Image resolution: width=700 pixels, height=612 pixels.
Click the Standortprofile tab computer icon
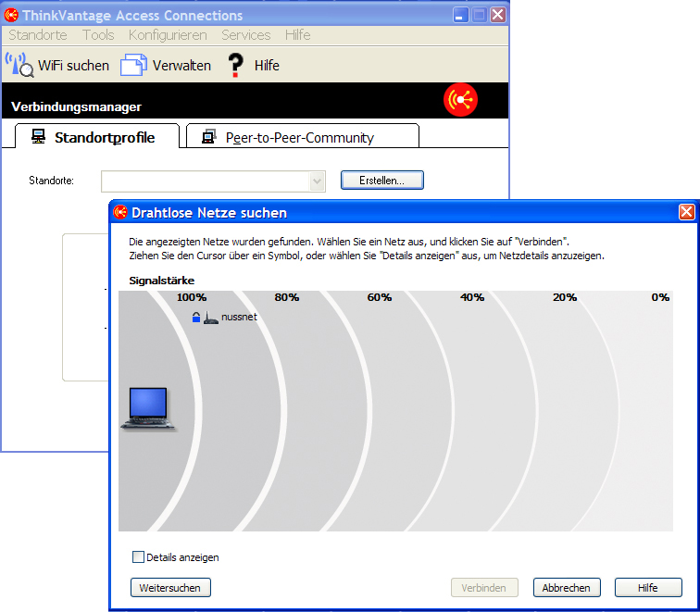38,137
